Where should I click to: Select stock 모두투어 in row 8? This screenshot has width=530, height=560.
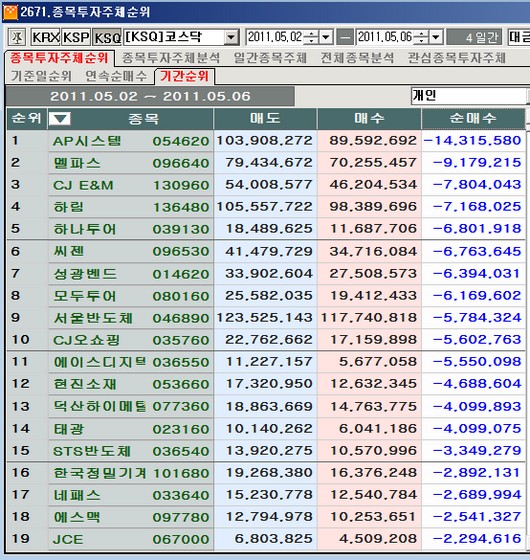85,296
